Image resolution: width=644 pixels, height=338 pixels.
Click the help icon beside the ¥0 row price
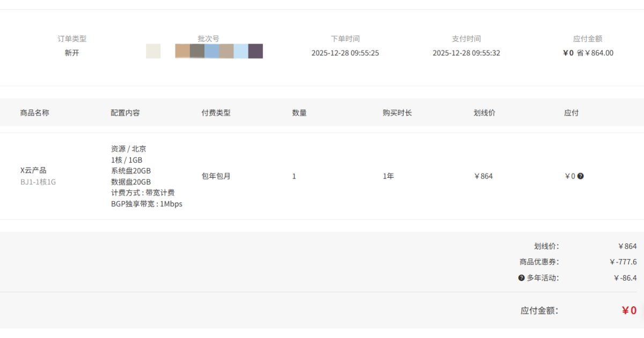pyautogui.click(x=580, y=176)
